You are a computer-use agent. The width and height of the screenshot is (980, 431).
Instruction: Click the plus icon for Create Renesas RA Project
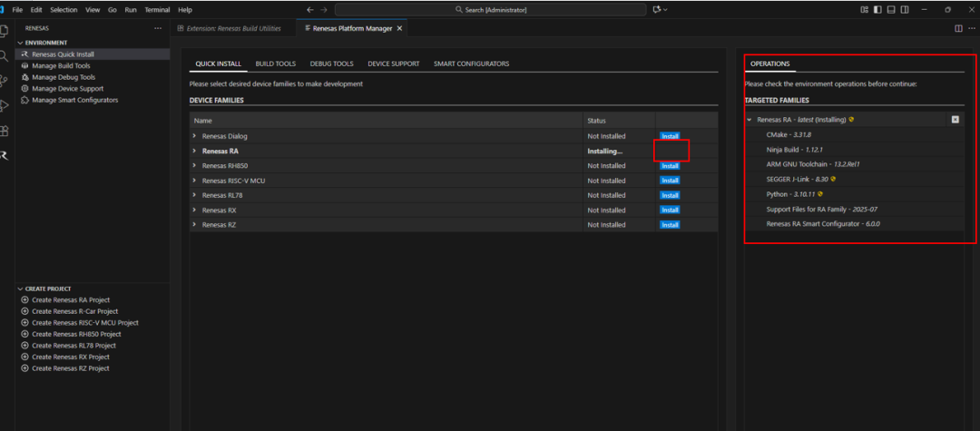coord(24,299)
